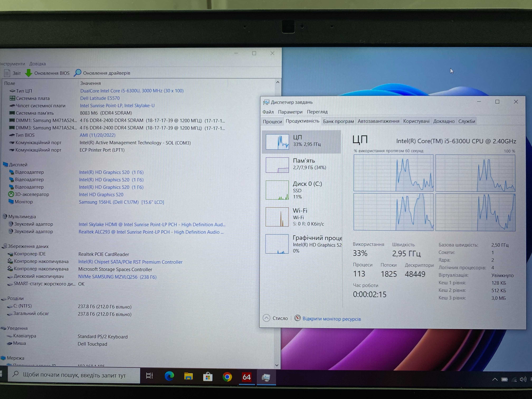
Task: Switch to the Процеси tab
Action: [272, 122]
